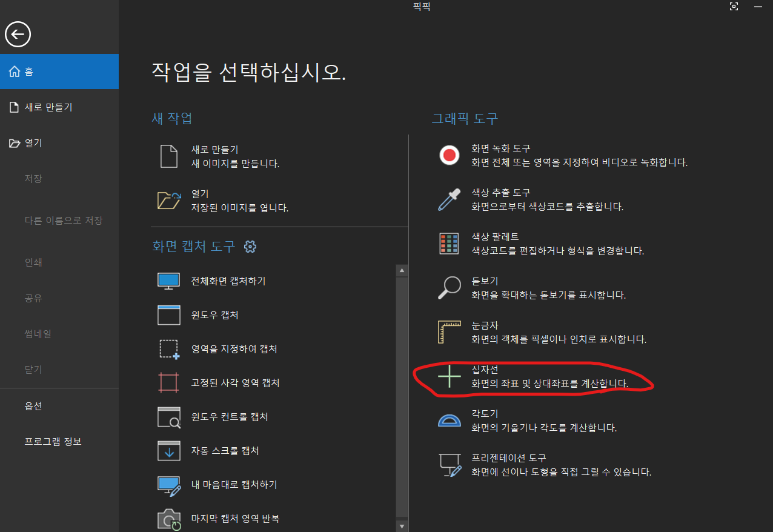The image size is (773, 532).
Task: Click the 돋보기 title text
Action: point(485,281)
